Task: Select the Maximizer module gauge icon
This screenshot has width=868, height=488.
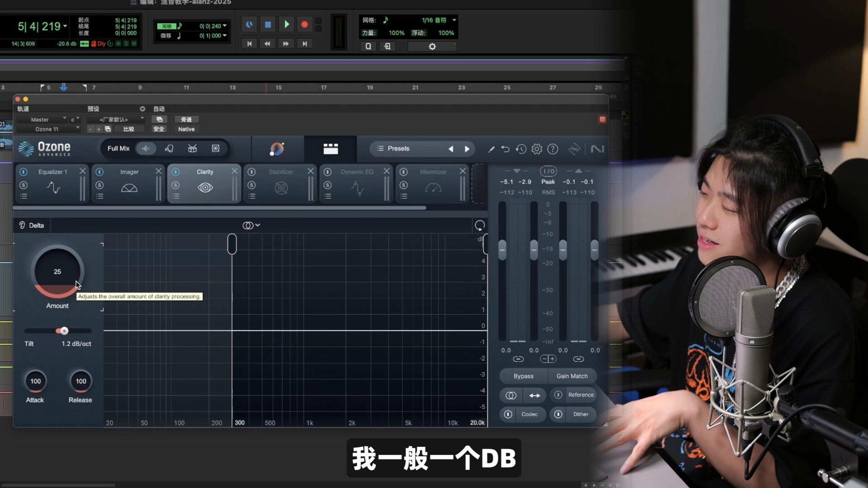Action: 433,188
